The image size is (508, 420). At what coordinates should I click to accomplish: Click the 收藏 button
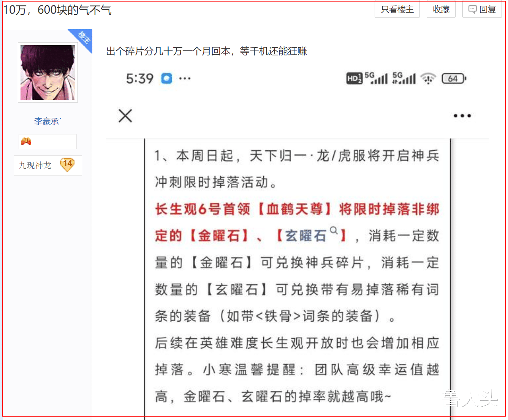point(441,9)
